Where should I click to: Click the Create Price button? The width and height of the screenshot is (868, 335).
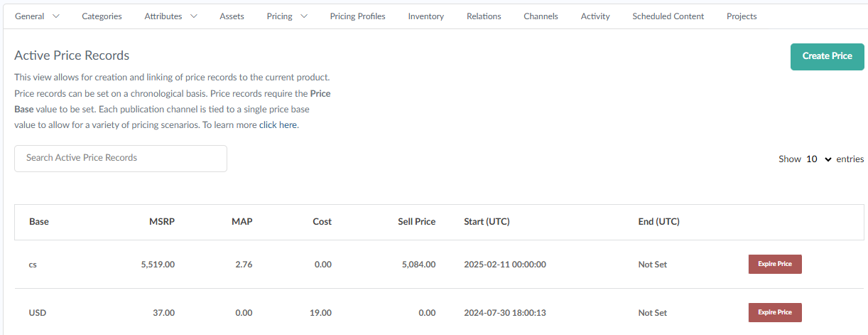click(827, 57)
